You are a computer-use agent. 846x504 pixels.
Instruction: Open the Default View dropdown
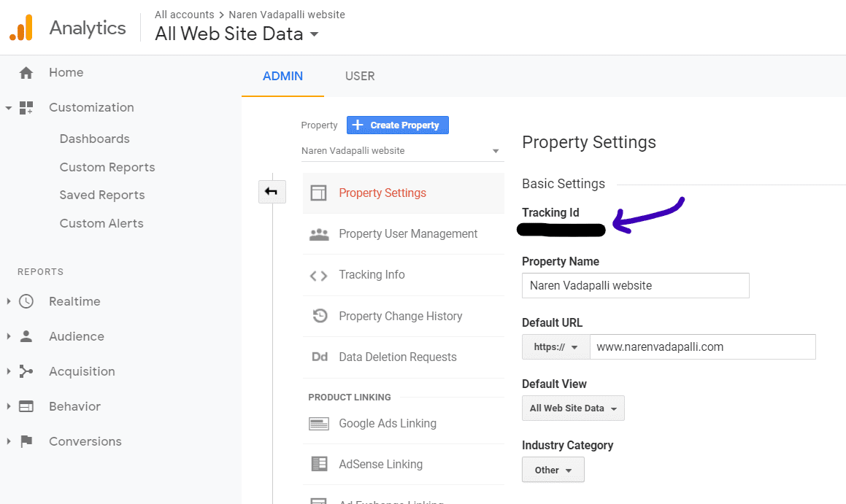pyautogui.click(x=573, y=408)
